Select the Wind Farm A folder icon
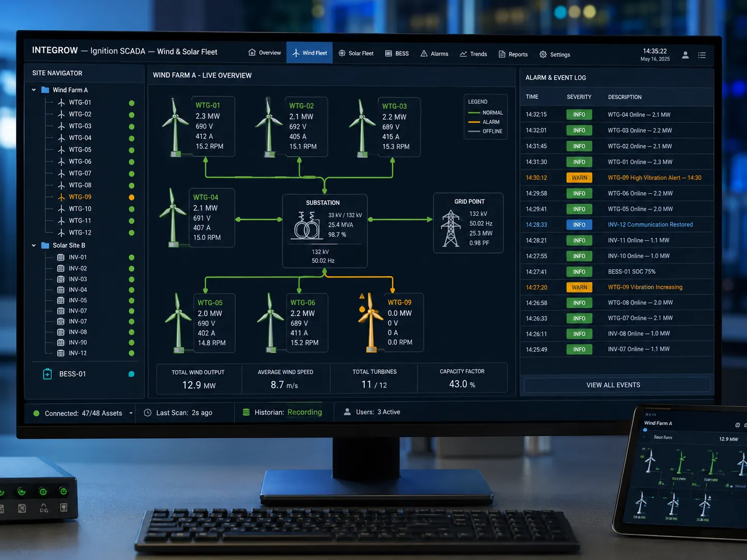The width and height of the screenshot is (747, 560). (45, 90)
